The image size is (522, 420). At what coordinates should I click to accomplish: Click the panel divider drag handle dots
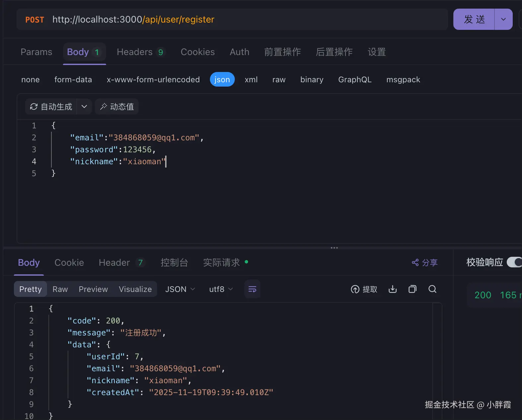334,248
